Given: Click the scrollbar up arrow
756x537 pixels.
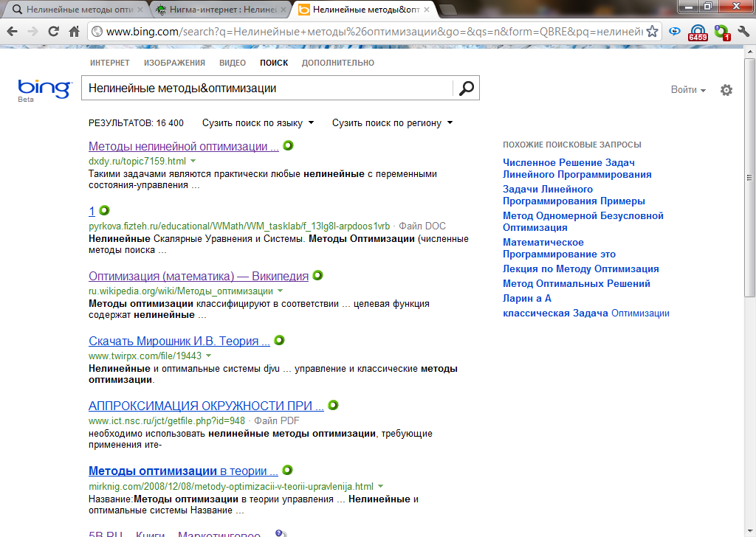Looking at the screenshot, I should [x=749, y=51].
